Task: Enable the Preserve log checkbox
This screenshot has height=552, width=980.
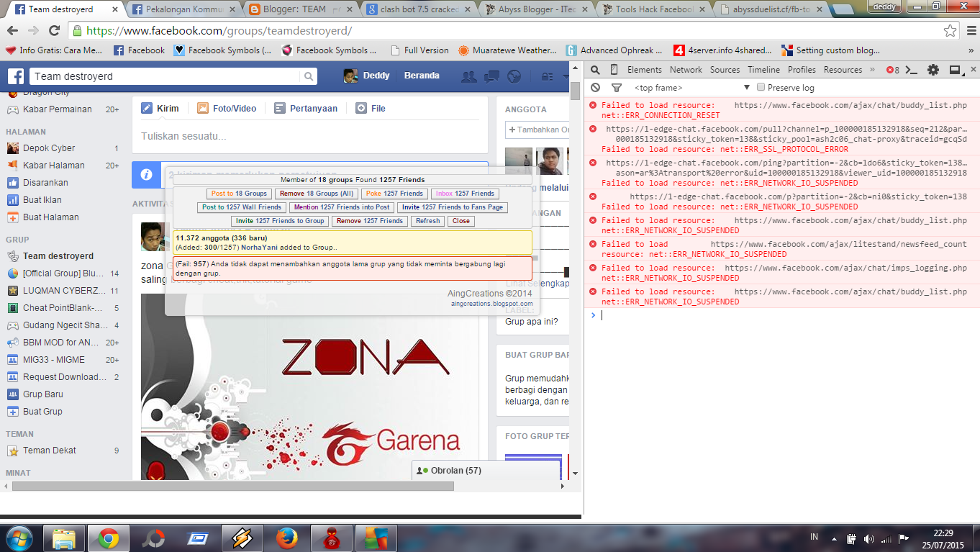Action: (761, 88)
